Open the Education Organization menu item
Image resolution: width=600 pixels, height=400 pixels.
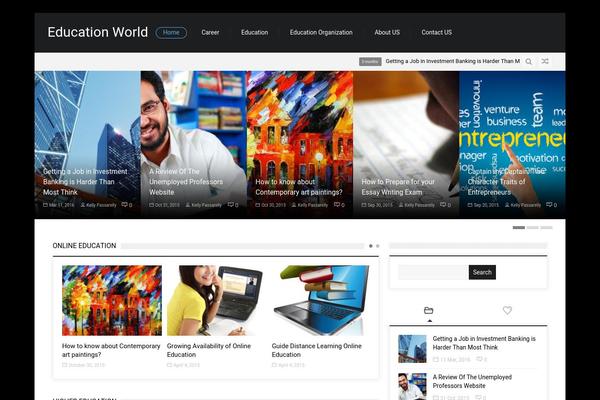[x=321, y=33]
